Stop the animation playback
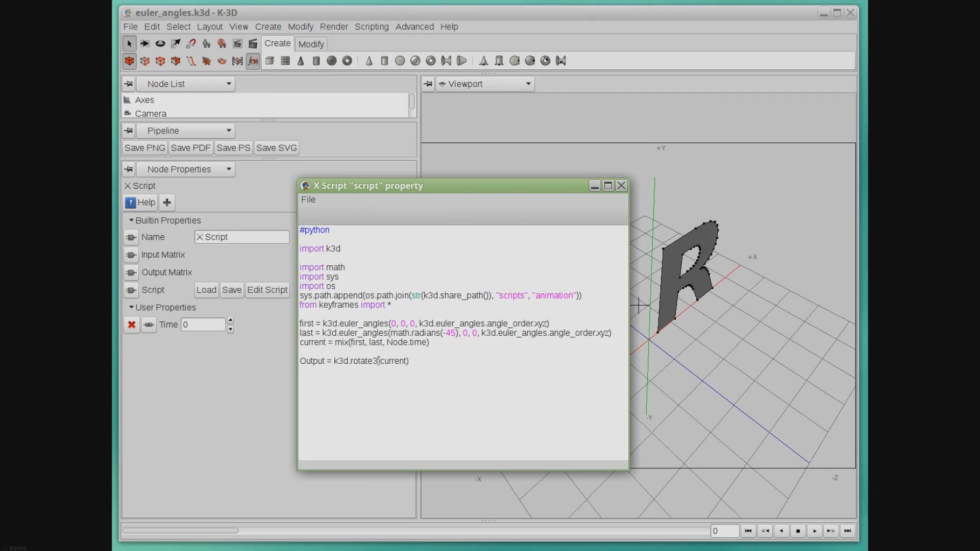 tap(798, 531)
